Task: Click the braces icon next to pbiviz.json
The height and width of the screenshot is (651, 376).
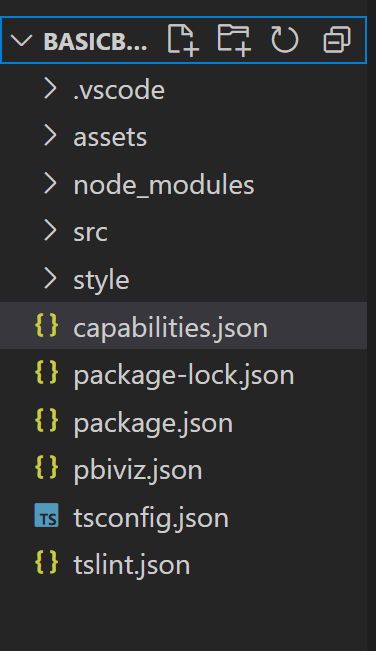Action: coord(46,467)
